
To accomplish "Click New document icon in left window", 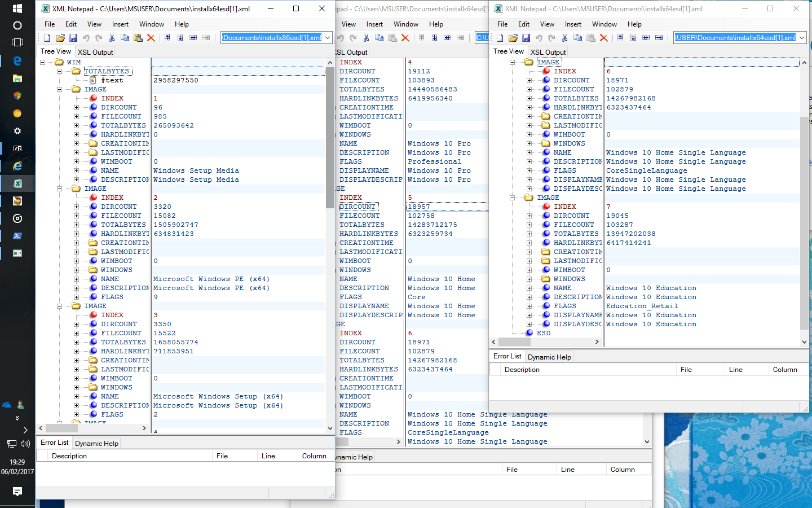I will click(x=47, y=38).
